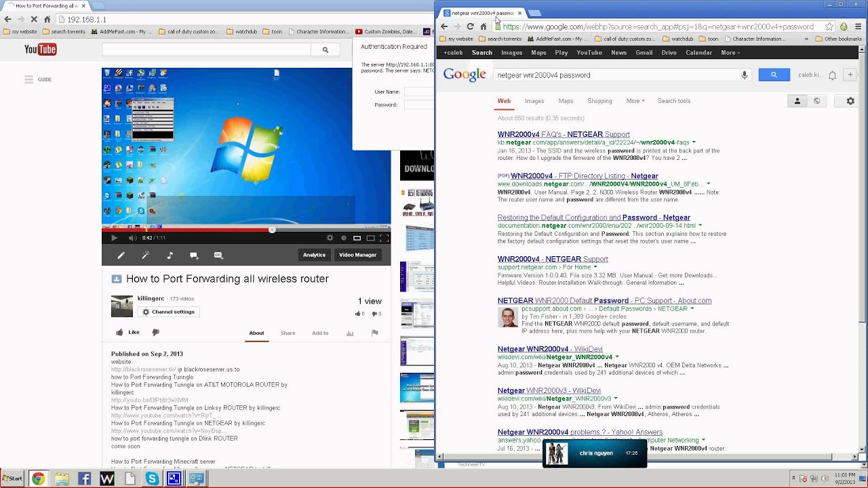
Task: Open YouTube Guide menu
Action: pos(38,79)
